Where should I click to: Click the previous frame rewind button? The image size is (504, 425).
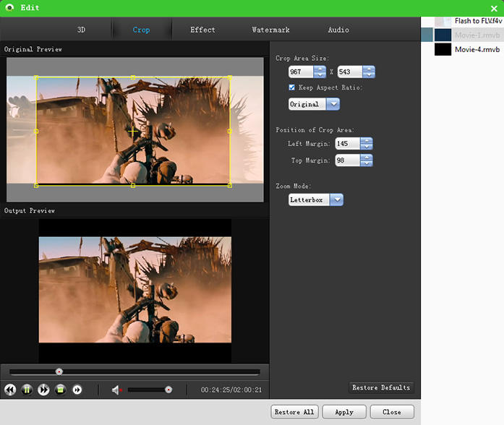coord(10,390)
